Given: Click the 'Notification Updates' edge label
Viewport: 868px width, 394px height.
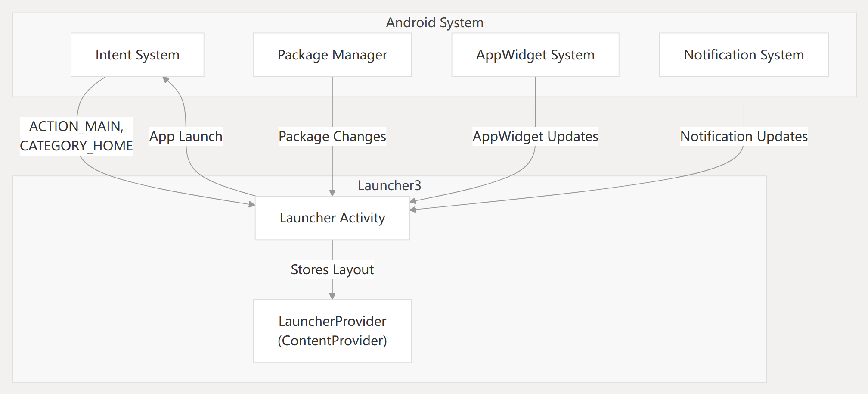Looking at the screenshot, I should pyautogui.click(x=744, y=136).
